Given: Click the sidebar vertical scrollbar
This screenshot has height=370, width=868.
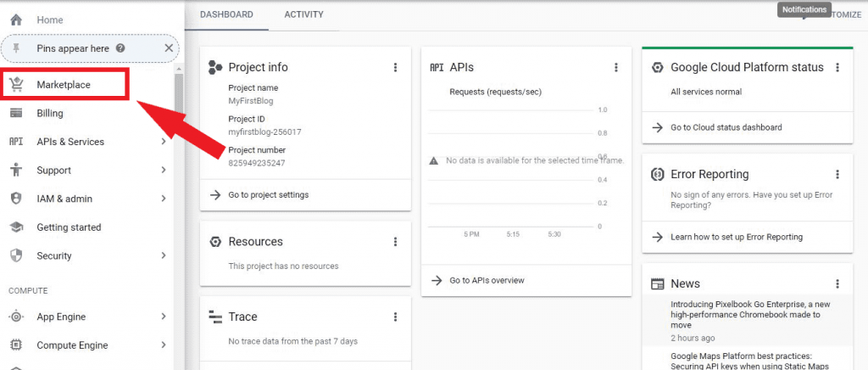Looking at the screenshot, I should click(179, 94).
